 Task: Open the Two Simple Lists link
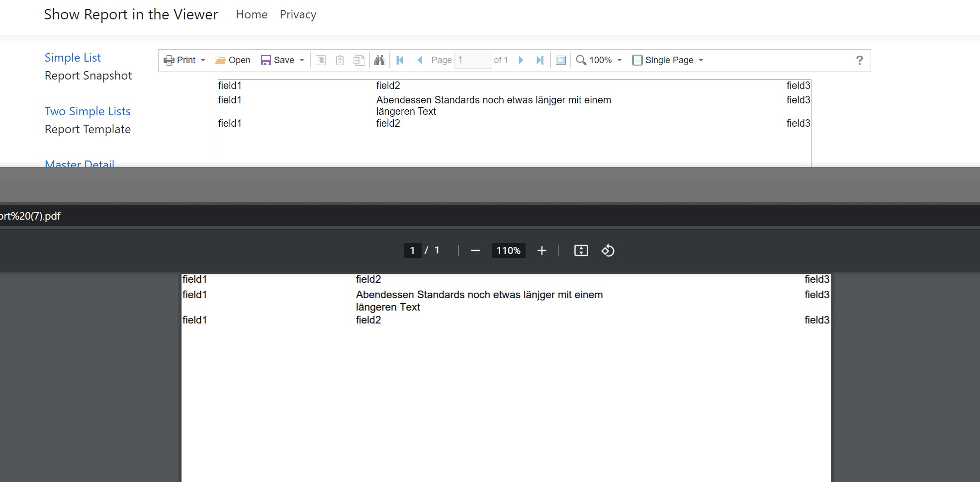(x=88, y=111)
